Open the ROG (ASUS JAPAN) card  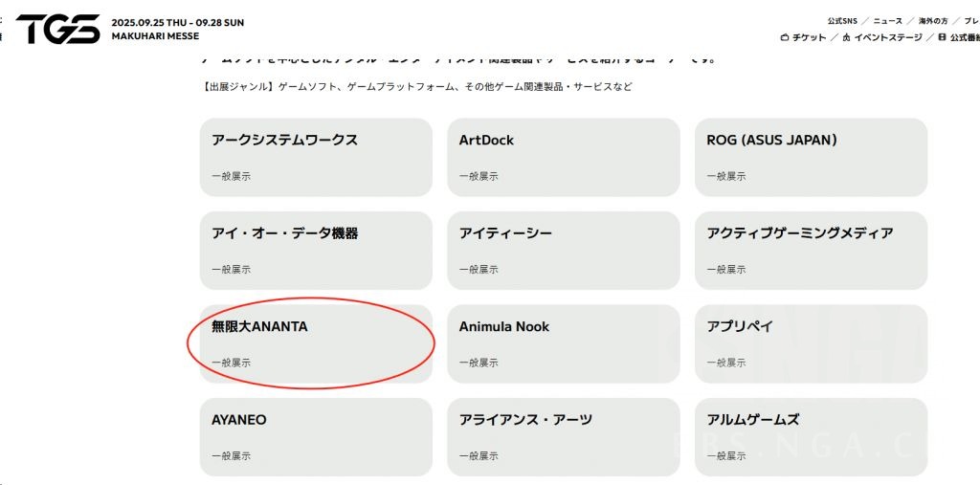(811, 157)
